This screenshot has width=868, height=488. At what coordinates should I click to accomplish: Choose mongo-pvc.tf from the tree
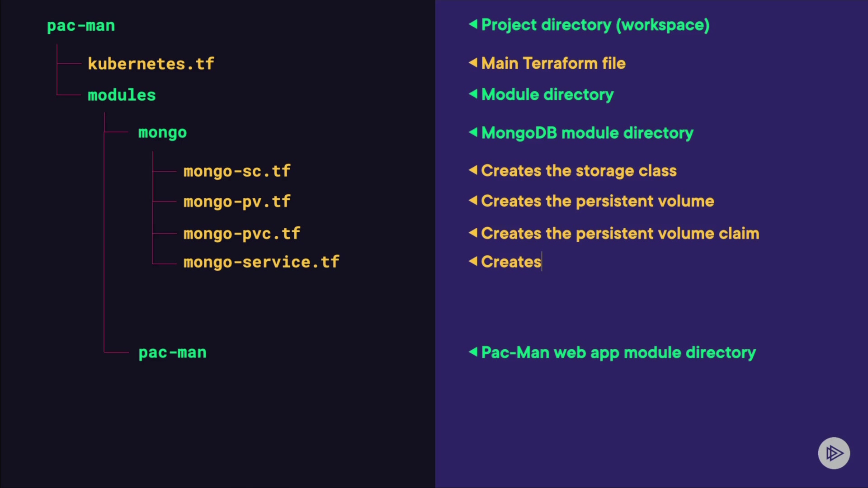tap(241, 234)
